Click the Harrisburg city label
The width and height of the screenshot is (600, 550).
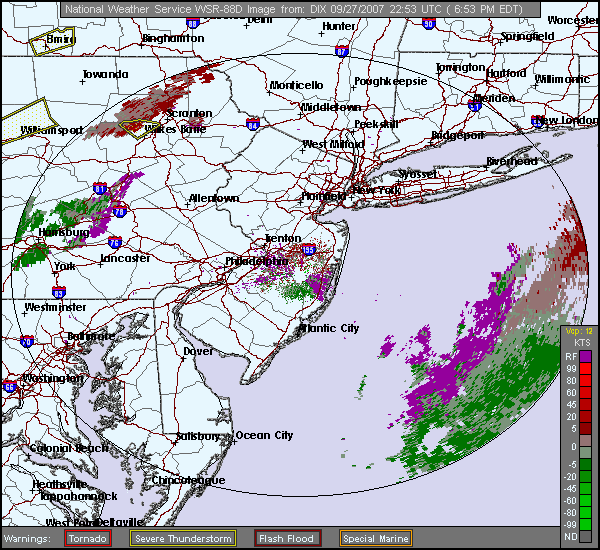pos(64,232)
